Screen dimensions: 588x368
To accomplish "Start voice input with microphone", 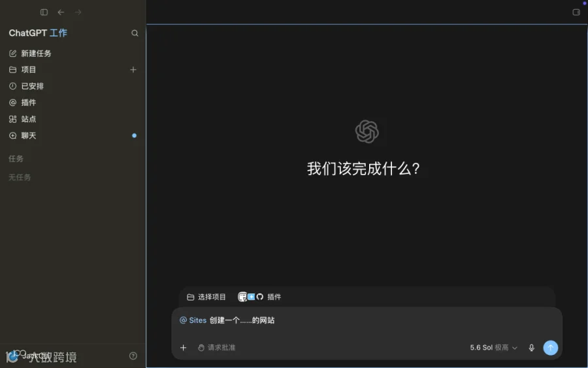I will point(531,348).
